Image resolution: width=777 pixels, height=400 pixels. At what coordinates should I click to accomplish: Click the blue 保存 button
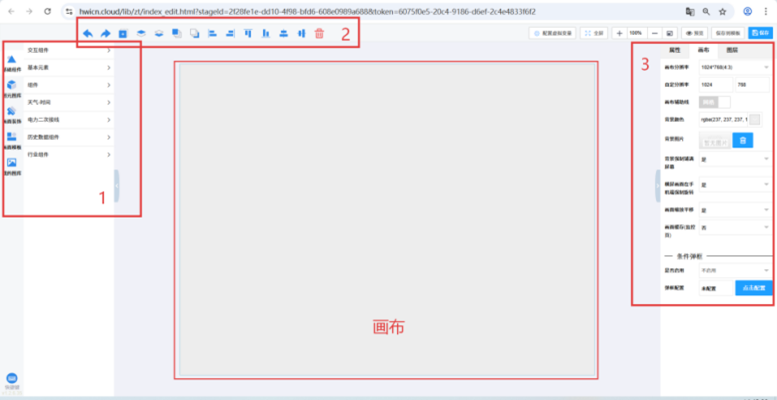(x=760, y=33)
